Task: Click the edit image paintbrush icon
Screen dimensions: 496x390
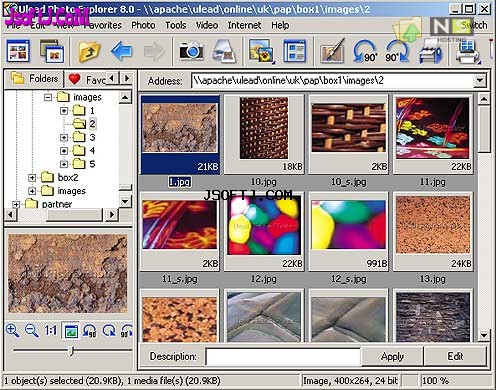Action: (332, 51)
